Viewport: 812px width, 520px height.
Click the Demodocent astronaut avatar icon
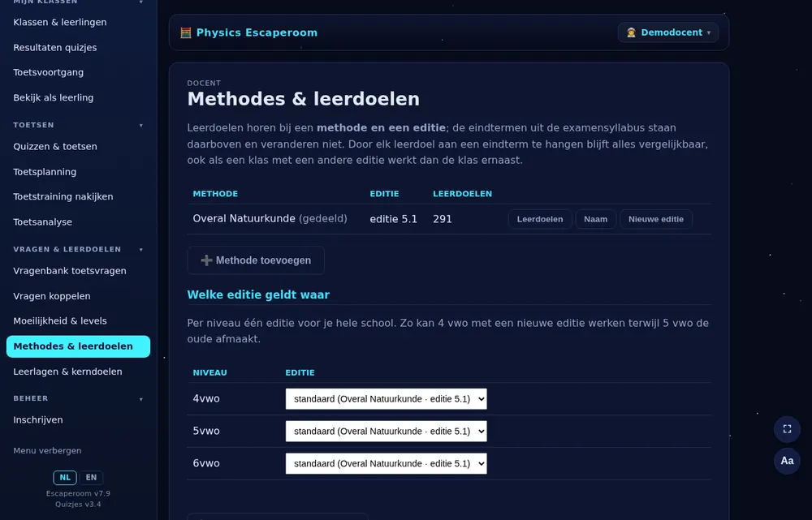click(x=631, y=32)
